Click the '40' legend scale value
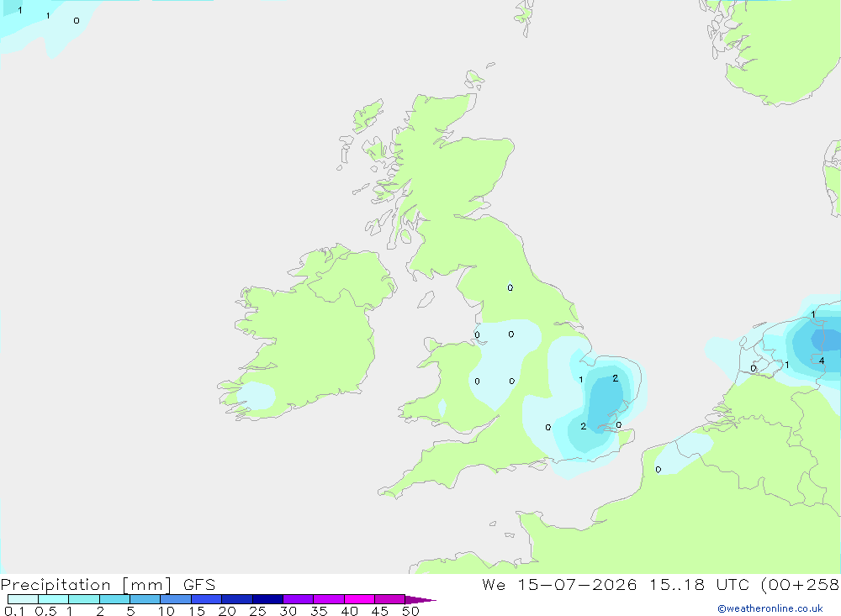Image resolution: width=841 pixels, height=616 pixels. click(x=349, y=611)
